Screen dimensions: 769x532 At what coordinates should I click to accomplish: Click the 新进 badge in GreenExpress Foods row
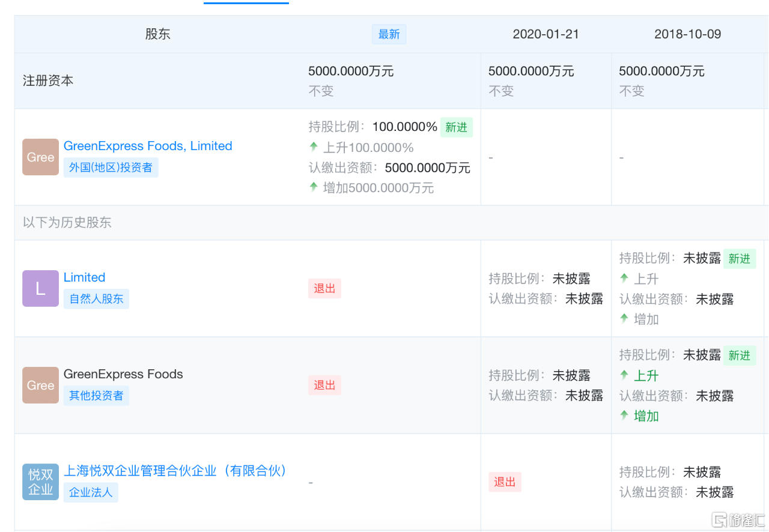click(740, 355)
